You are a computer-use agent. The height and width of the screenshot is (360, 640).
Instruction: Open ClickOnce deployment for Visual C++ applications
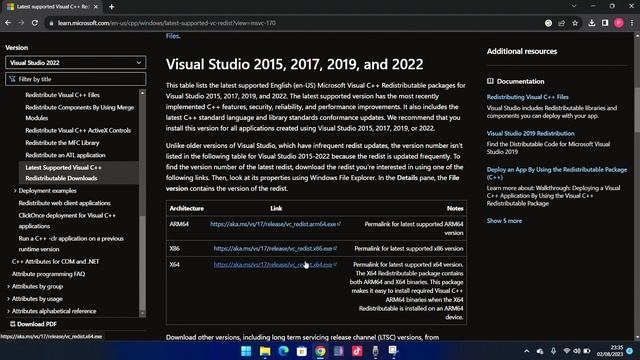[x=67, y=221]
